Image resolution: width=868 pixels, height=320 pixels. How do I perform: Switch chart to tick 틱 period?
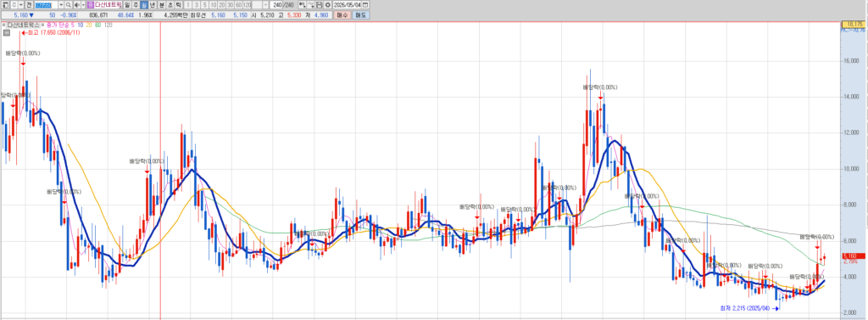178,5
